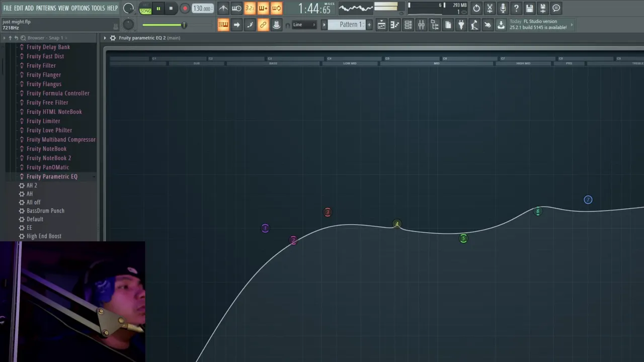This screenshot has height=362, width=644.
Task: Toggle the 3.2.1 countdown before recording
Action: (250, 8)
